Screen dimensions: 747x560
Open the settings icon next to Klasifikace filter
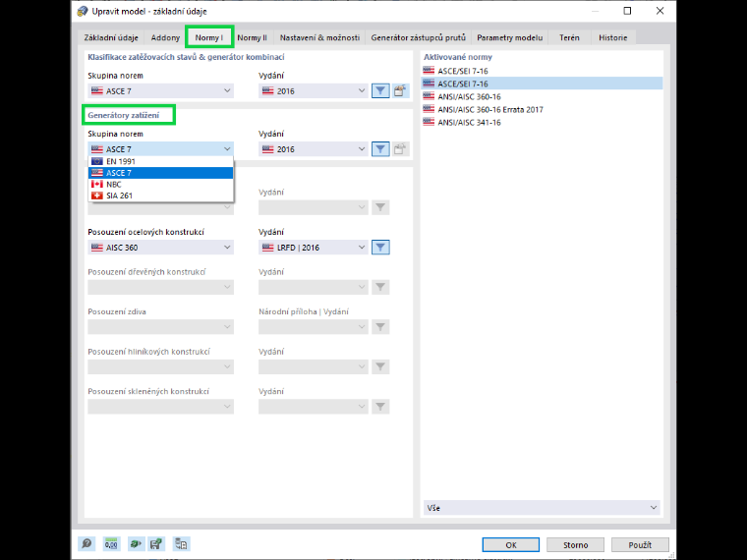(x=400, y=90)
